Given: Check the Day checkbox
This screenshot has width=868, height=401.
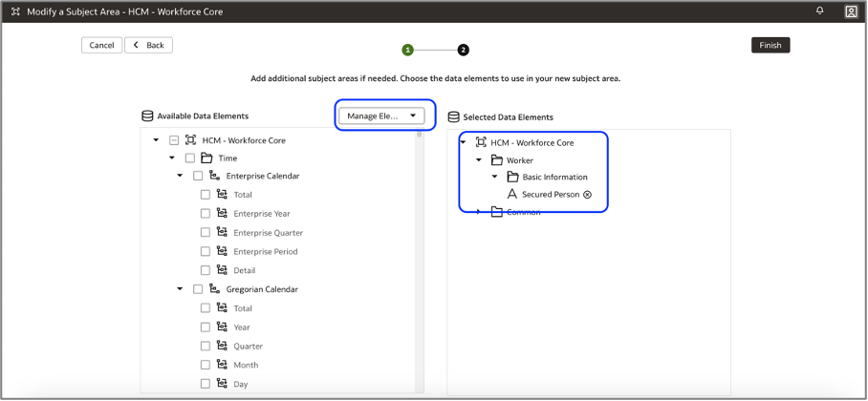Looking at the screenshot, I should 206,383.
